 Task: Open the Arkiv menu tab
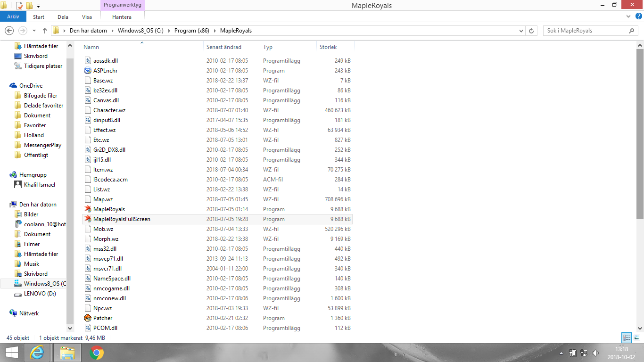[x=13, y=16]
